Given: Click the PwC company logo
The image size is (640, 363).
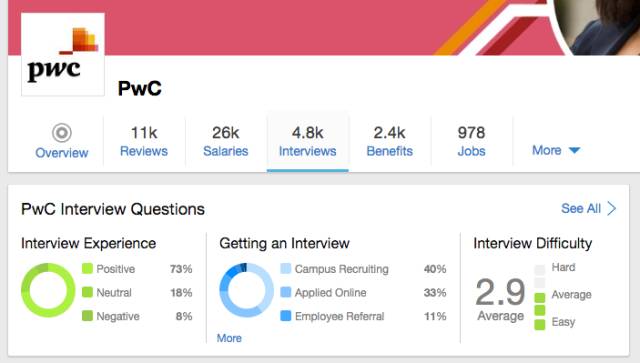Looking at the screenshot, I should [x=63, y=54].
